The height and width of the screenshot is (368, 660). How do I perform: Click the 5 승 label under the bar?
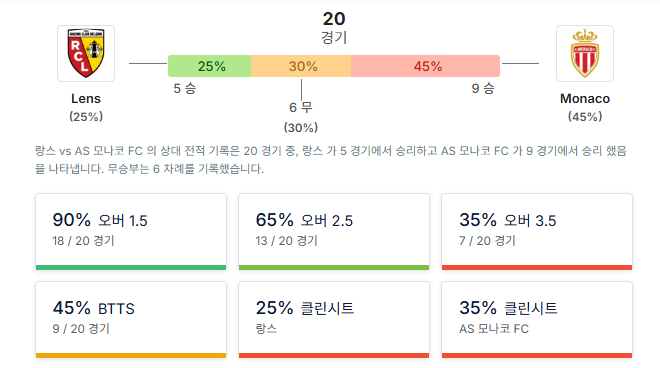coord(185,88)
